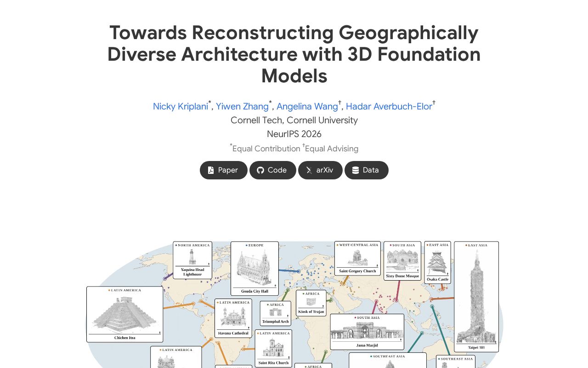
Task: Click the Saint Gregory Church card
Action: [357, 259]
